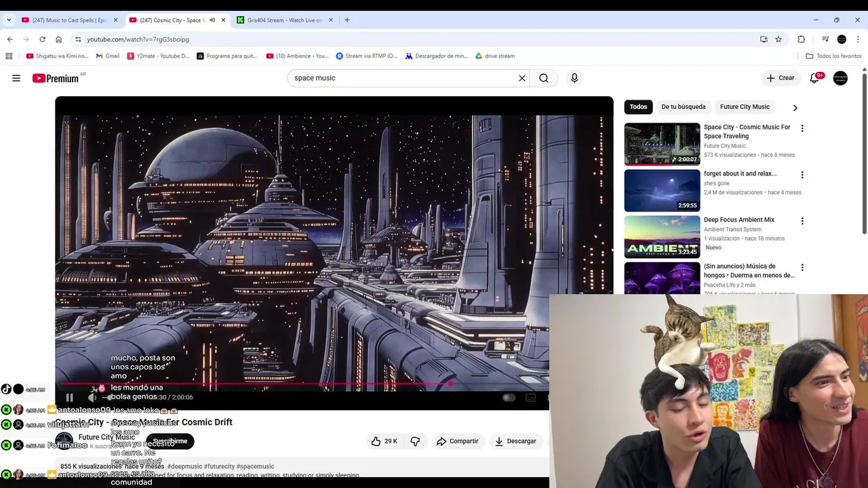
Task: Start voice search with microphone
Action: [574, 78]
